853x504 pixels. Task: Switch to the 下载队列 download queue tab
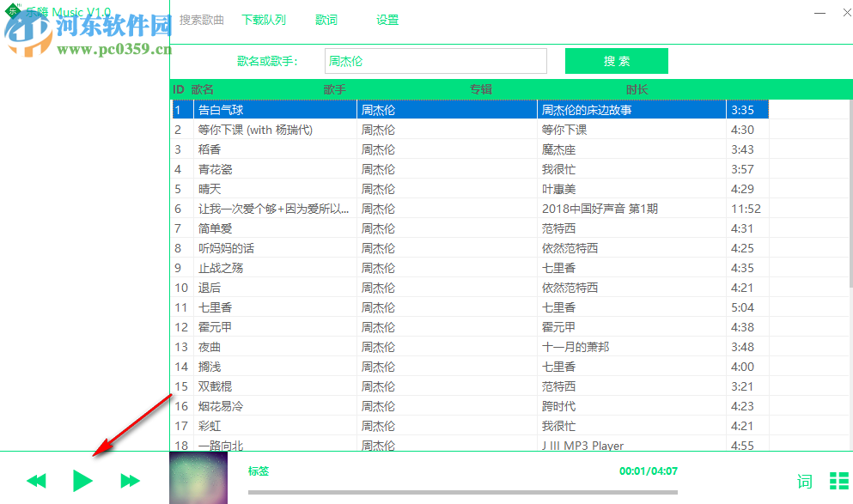tap(263, 19)
